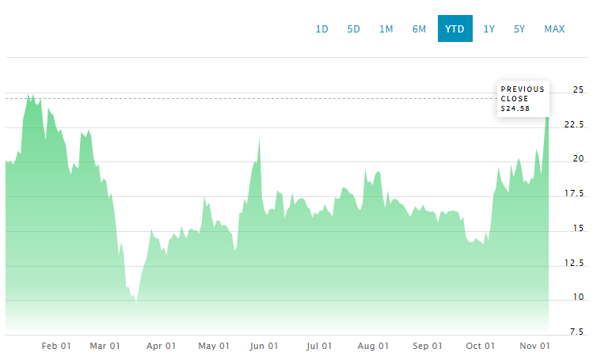Select the MAX time range
597x364 pixels.
coord(554,29)
